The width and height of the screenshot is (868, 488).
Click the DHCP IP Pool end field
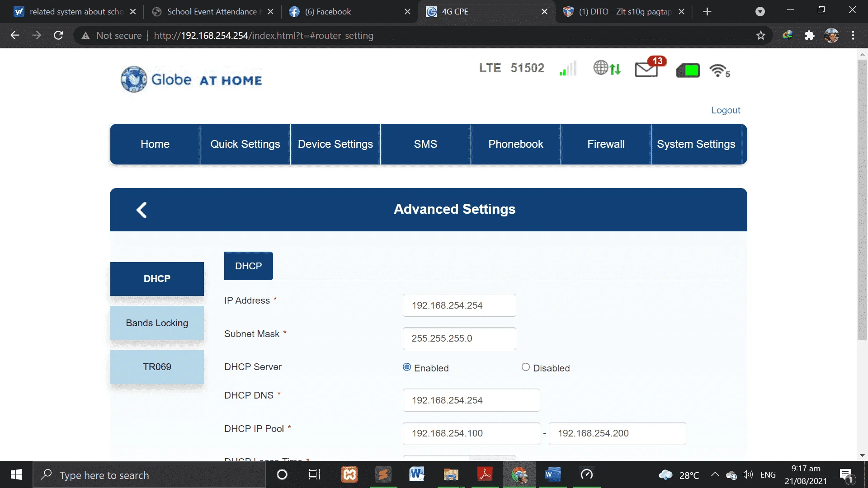(x=618, y=433)
